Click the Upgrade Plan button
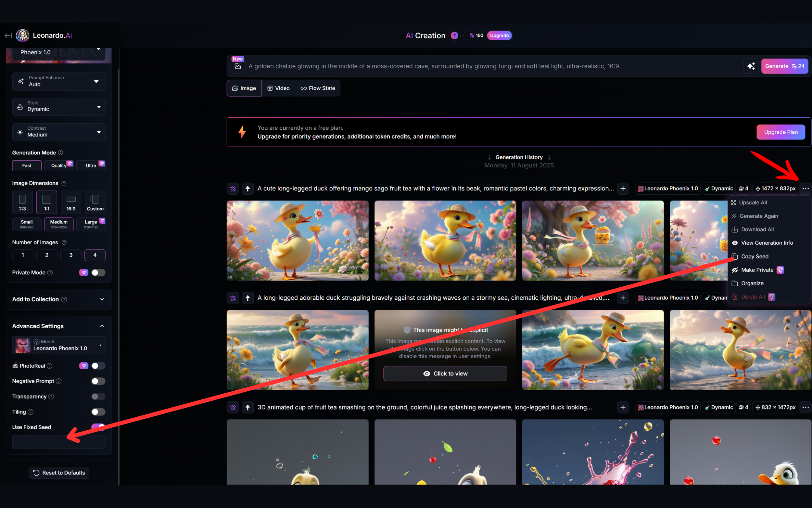 tap(780, 132)
